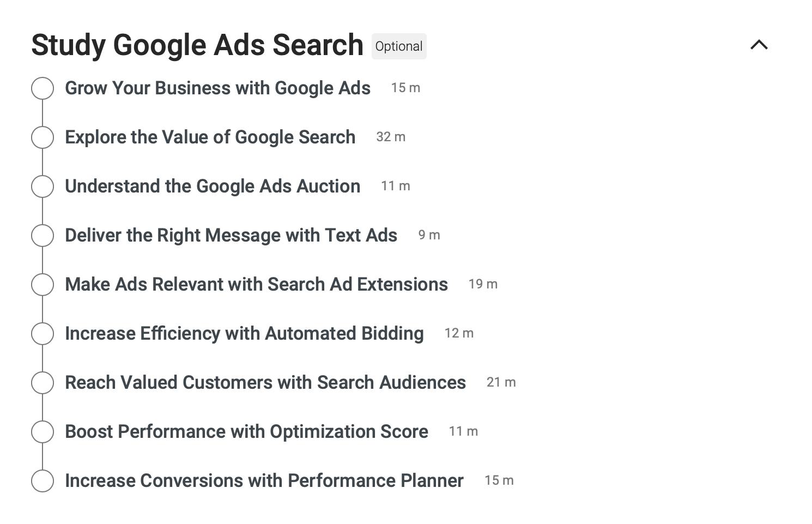Collapse the Study Google Ads Search section
The height and width of the screenshot is (524, 812).
tap(759, 45)
